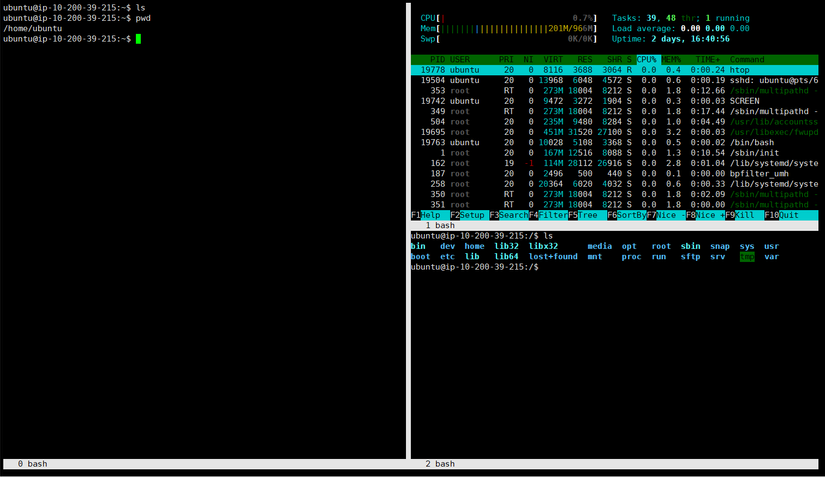Click the Tasks count text
The image size is (825, 477).
click(680, 18)
